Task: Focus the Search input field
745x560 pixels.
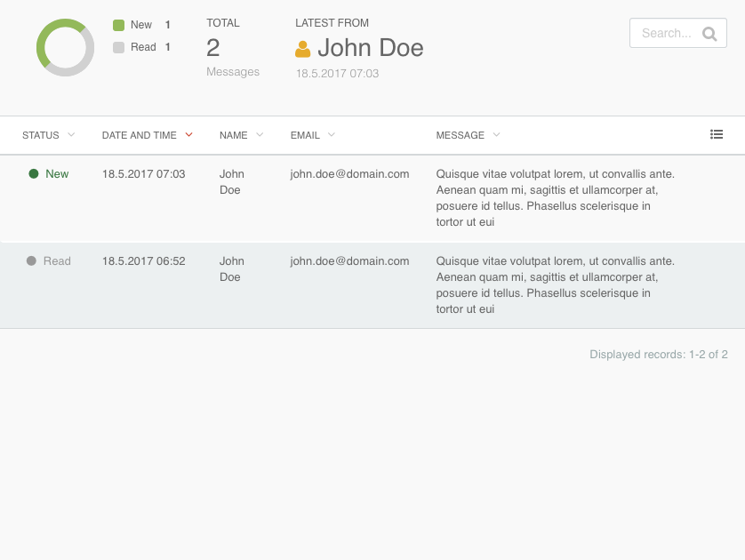Action: point(678,33)
